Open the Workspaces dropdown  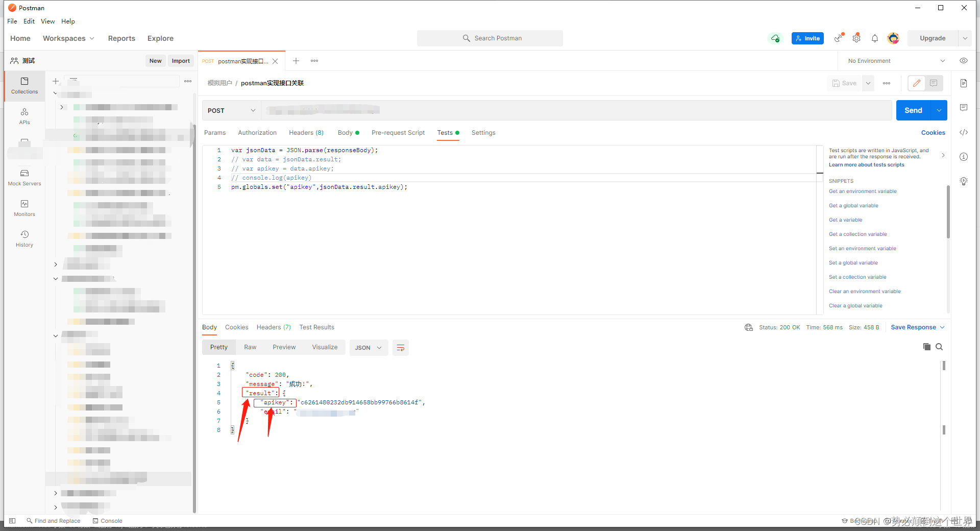[68, 38]
